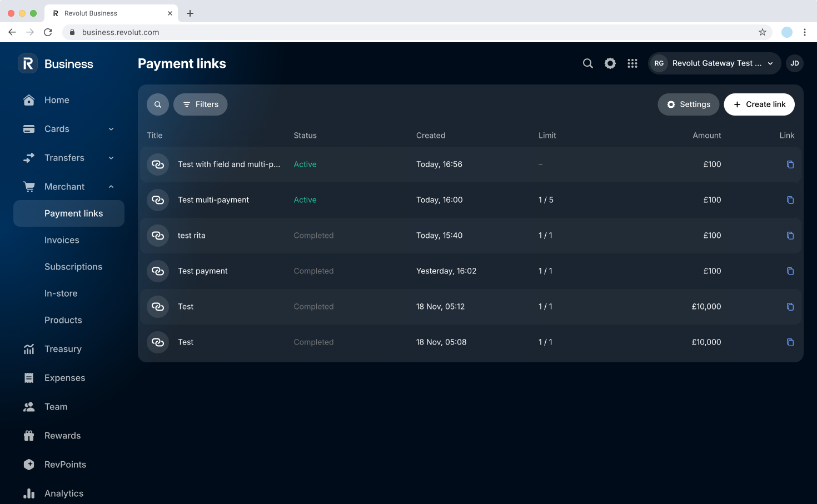Image resolution: width=817 pixels, height=504 pixels.
Task: Copy the link for test rita
Action: [x=790, y=236]
